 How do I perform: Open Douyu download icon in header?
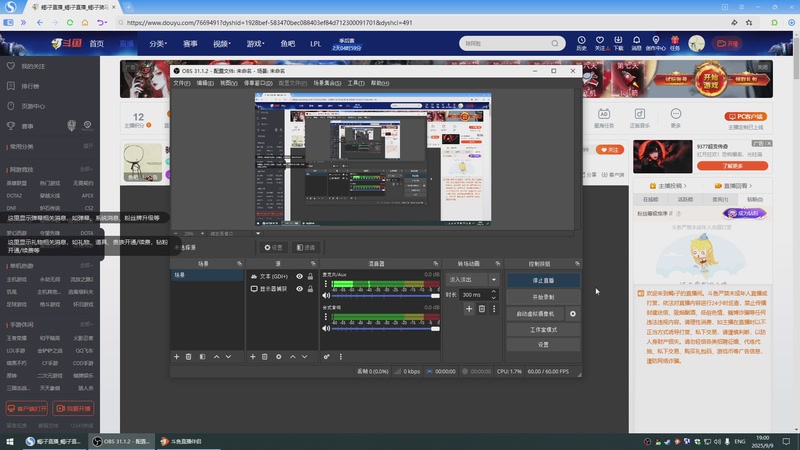[x=618, y=43]
